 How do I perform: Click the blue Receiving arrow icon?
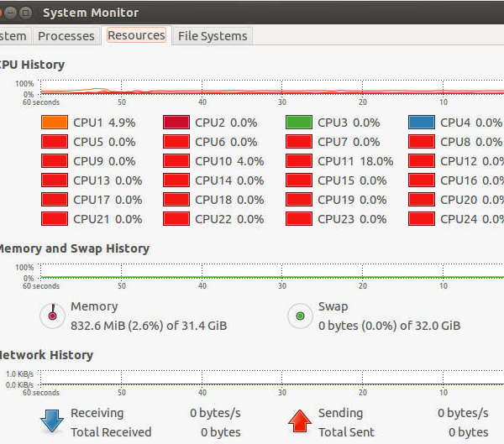tap(52, 420)
